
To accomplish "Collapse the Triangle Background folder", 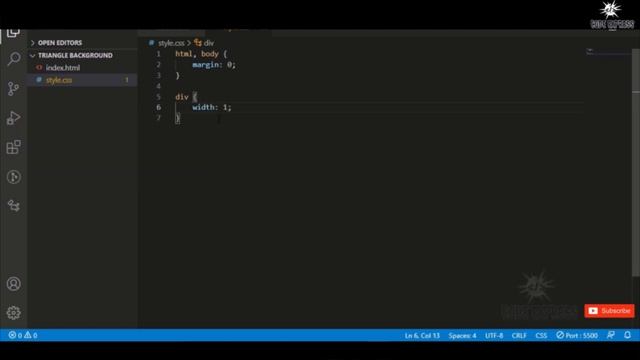I will click(x=82, y=55).
